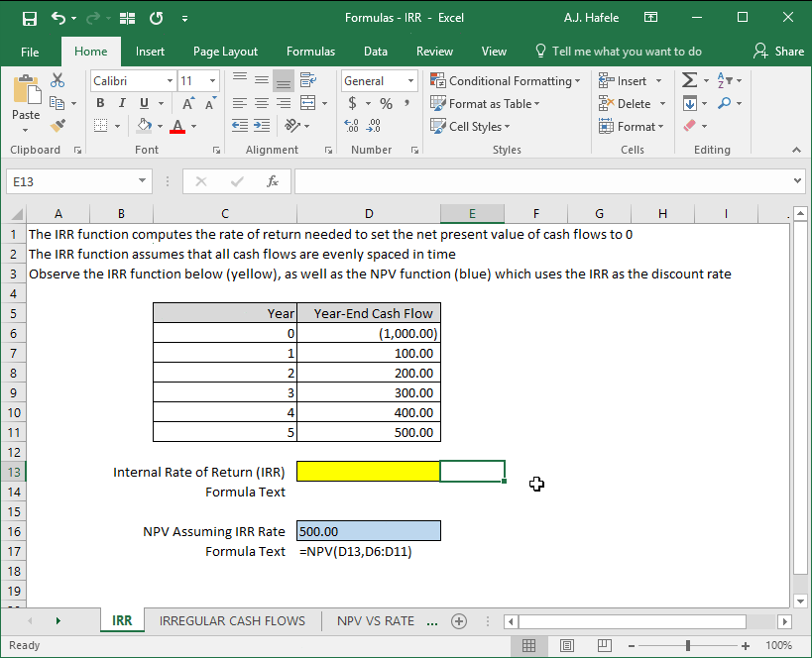Adjust the zoom slider handle

(688, 645)
